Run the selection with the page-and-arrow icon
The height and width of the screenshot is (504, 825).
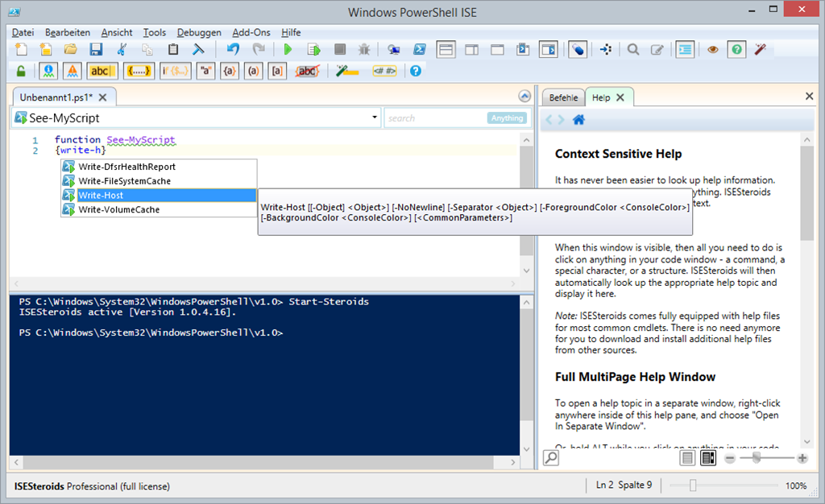tap(313, 49)
